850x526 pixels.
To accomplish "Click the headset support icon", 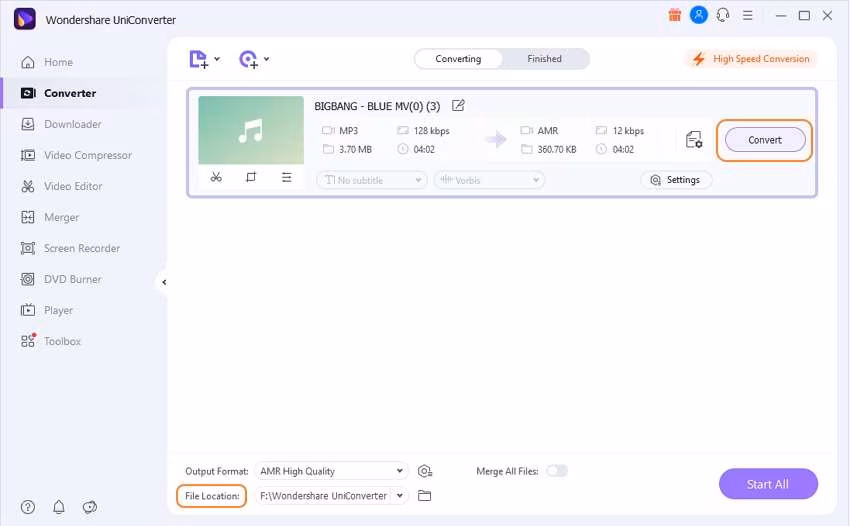I will coord(723,15).
